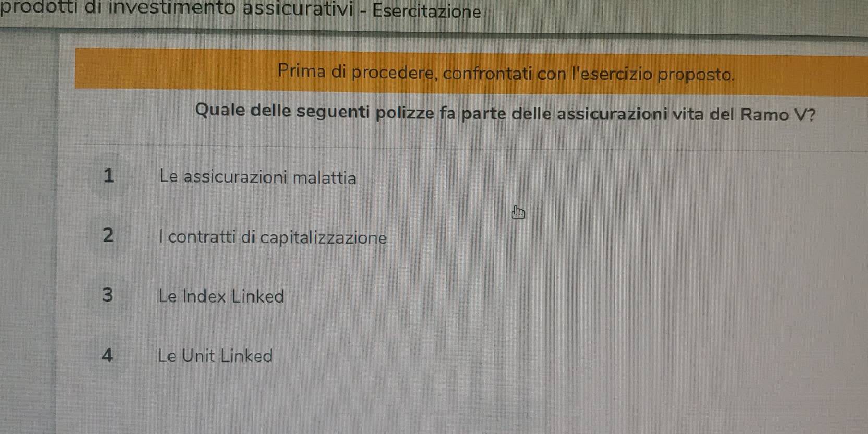Click the word 'malattia' in option 1
The width and height of the screenshot is (868, 434).
pos(324,178)
